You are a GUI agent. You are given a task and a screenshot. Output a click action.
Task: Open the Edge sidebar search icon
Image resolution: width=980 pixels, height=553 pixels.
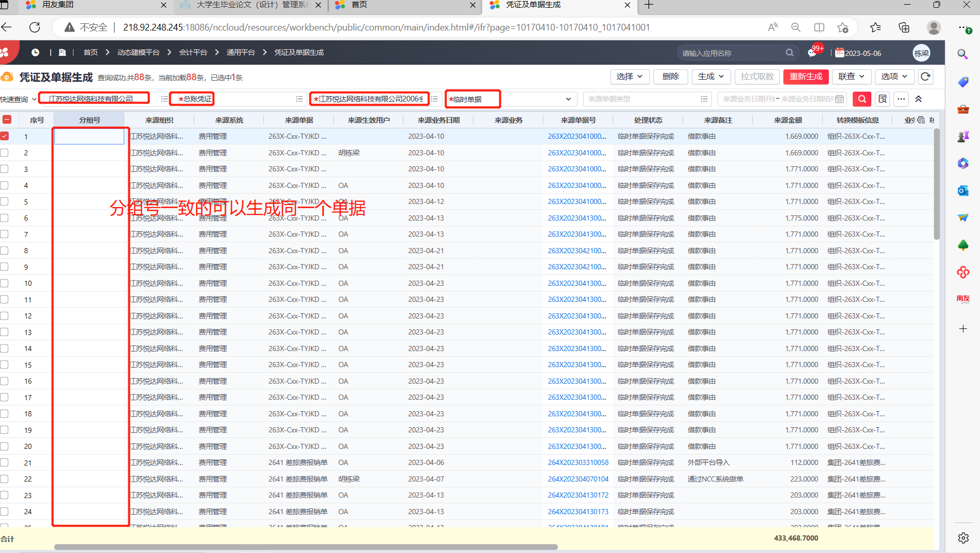[963, 54]
